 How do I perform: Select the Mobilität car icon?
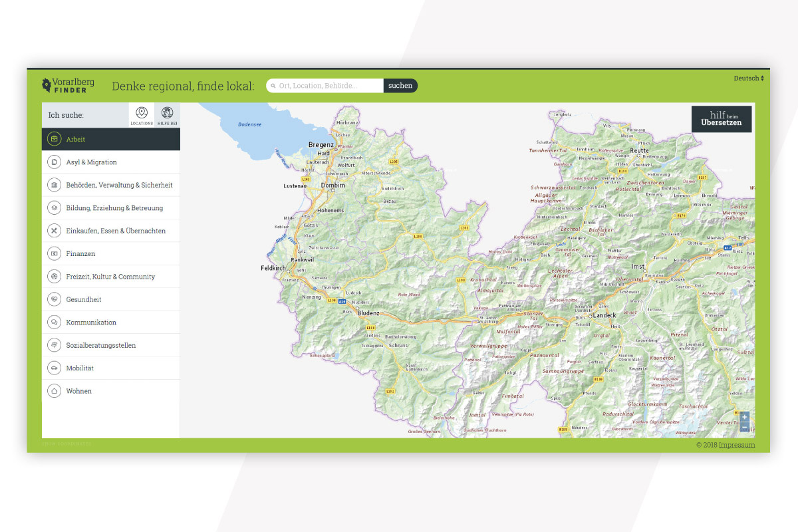56,368
